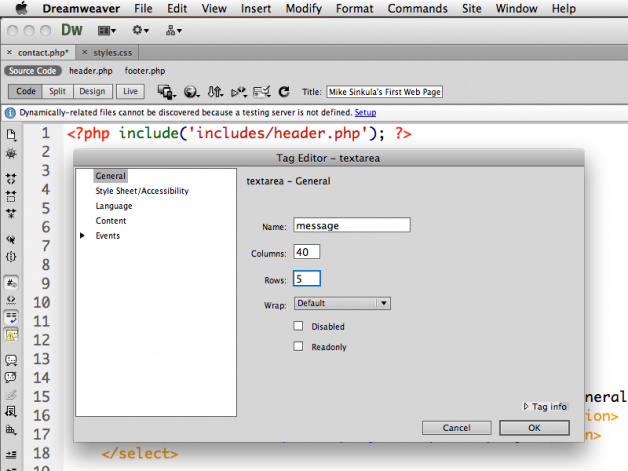Click the Setup link
Image resolution: width=628 pixels, height=471 pixels.
coord(365,113)
